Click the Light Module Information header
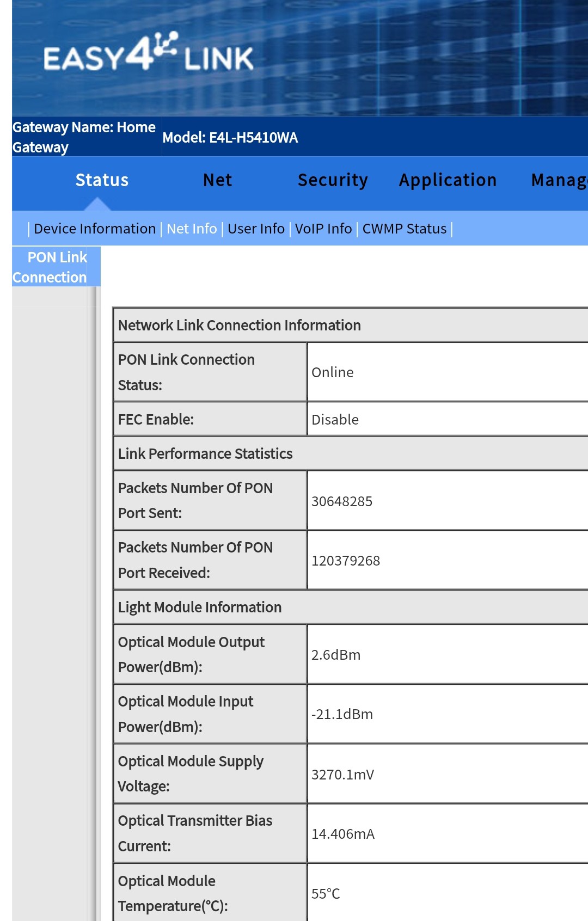The height and width of the screenshot is (921, 588). coord(200,607)
